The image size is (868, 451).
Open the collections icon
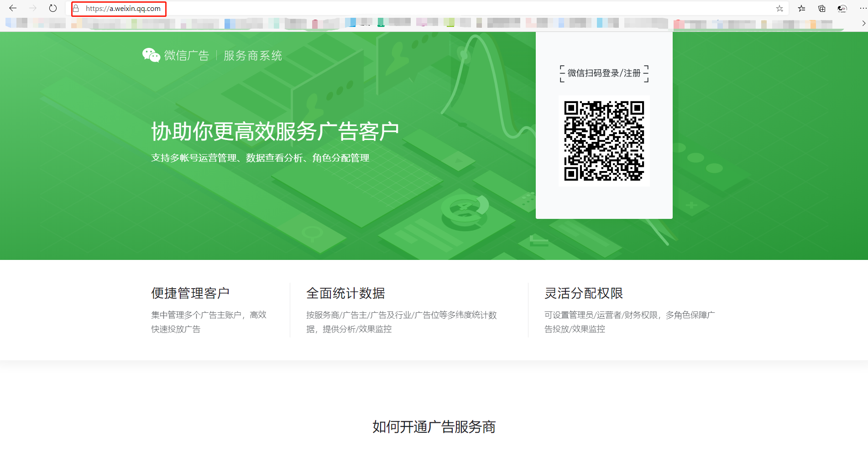[822, 9]
